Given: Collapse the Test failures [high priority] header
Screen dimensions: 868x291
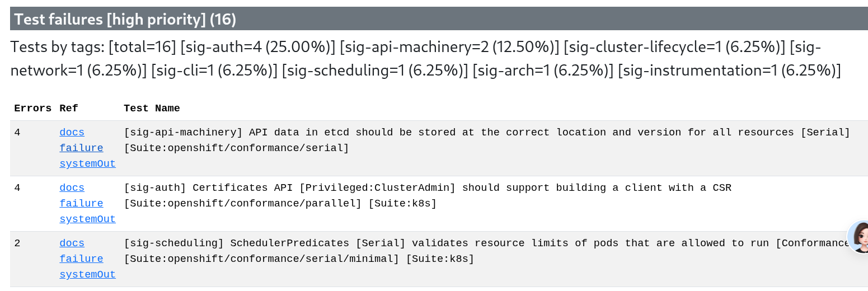Looking at the screenshot, I should [x=125, y=20].
